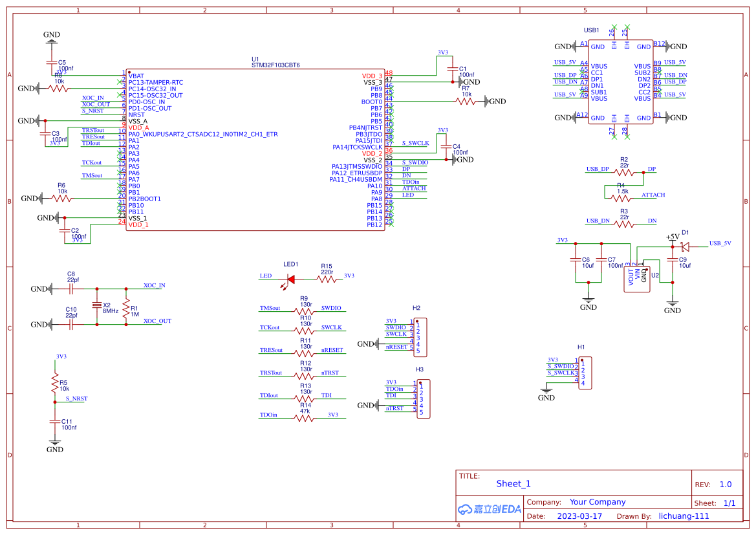Click the +5V power label
This screenshot has height=535, width=756.
(x=673, y=237)
